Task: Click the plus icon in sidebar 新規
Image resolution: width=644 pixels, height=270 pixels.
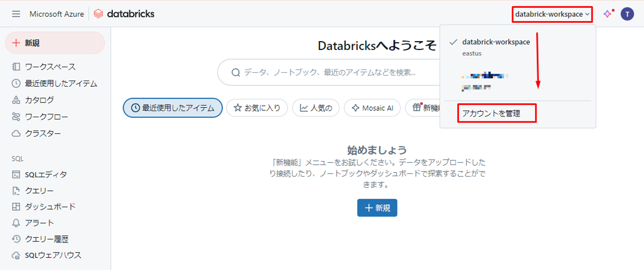Action: [16, 43]
